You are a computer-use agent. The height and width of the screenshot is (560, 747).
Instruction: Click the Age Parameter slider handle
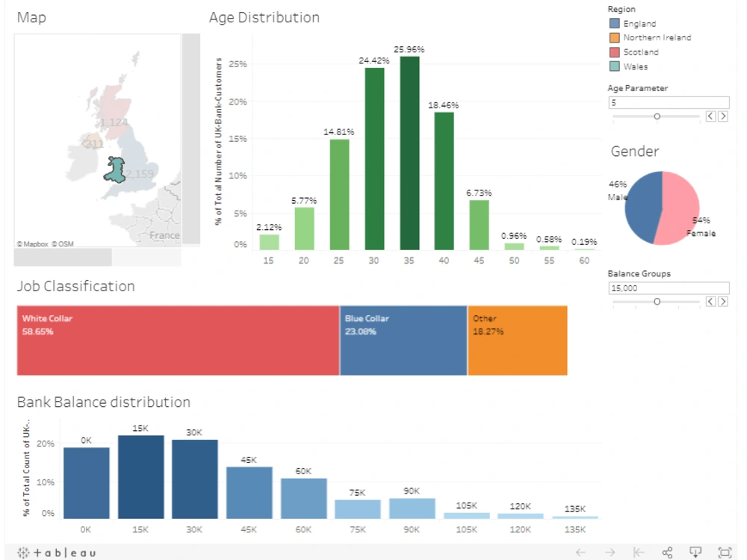point(657,116)
